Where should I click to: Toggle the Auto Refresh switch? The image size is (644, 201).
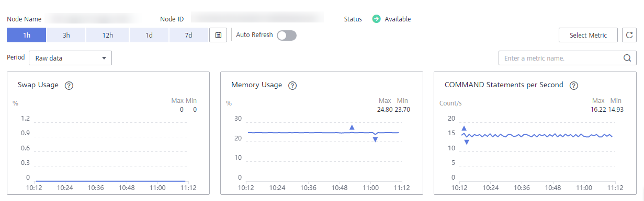(287, 36)
